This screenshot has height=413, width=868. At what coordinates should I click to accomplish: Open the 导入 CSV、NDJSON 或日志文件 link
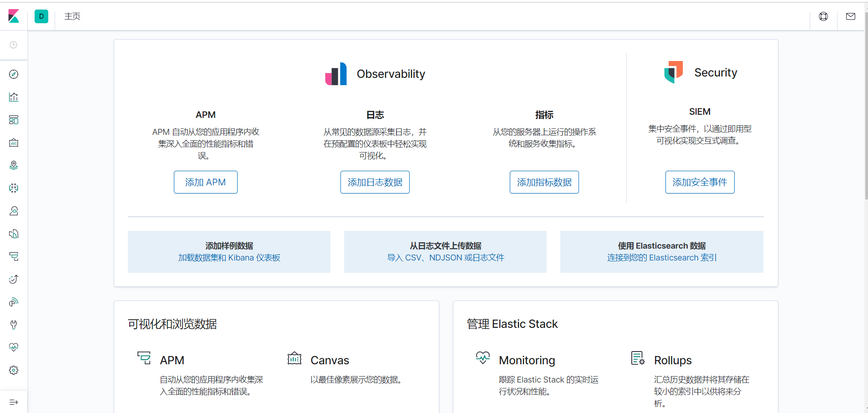coord(446,258)
